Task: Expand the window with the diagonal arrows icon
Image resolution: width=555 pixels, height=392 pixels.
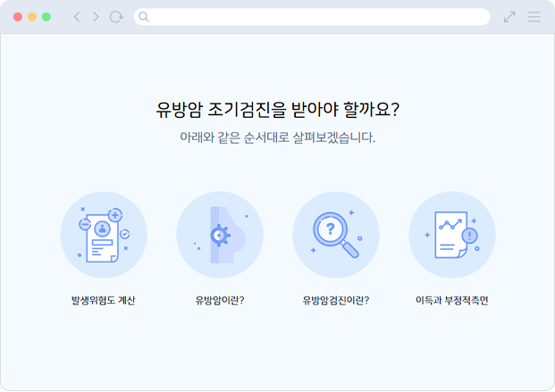Action: pos(509,17)
